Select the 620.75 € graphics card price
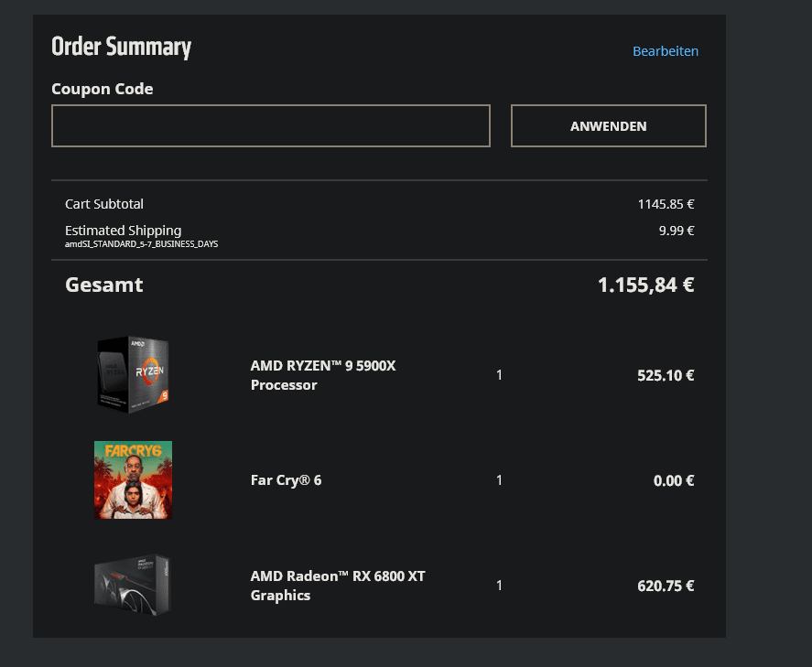 coord(666,586)
